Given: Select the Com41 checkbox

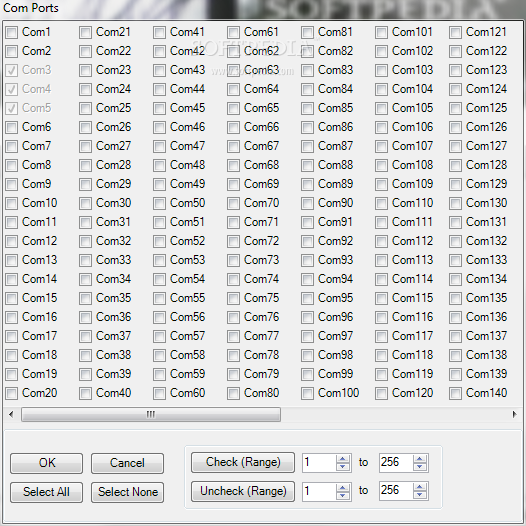Looking at the screenshot, I should tap(160, 33).
